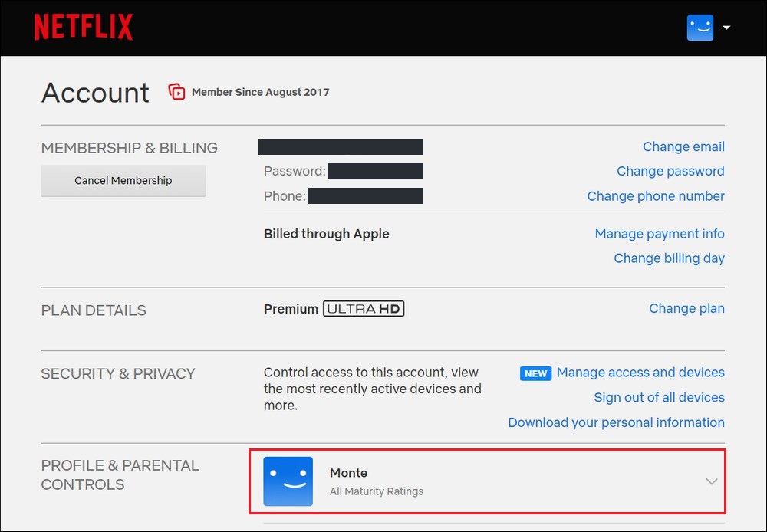
Task: Open the Change email link
Action: tap(683, 146)
